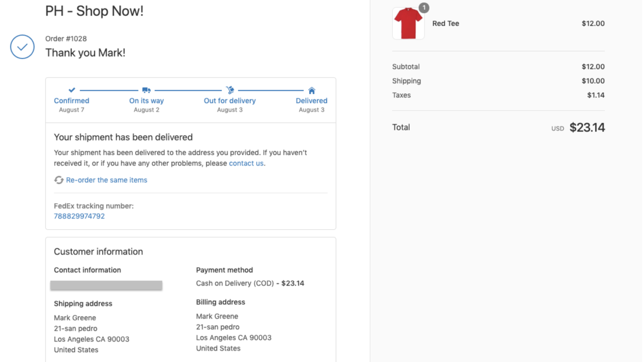Image resolution: width=644 pixels, height=362 pixels.
Task: Click Los Angeles CA 90003 in Billing address
Action: 234,338
